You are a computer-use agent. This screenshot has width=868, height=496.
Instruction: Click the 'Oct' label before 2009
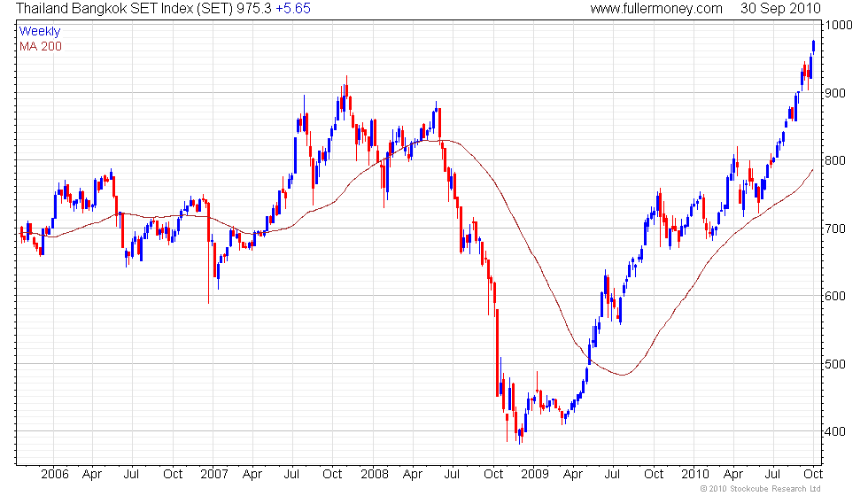(493, 474)
